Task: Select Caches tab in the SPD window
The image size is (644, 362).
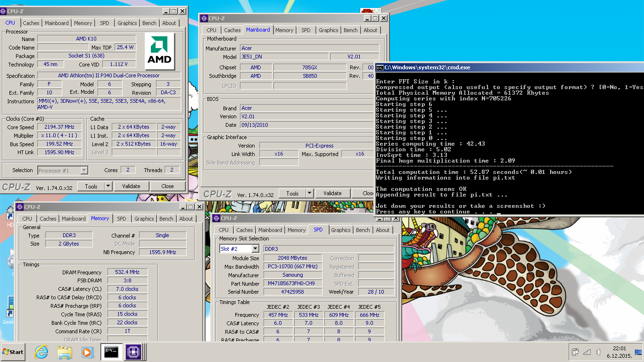Action: coord(245,230)
